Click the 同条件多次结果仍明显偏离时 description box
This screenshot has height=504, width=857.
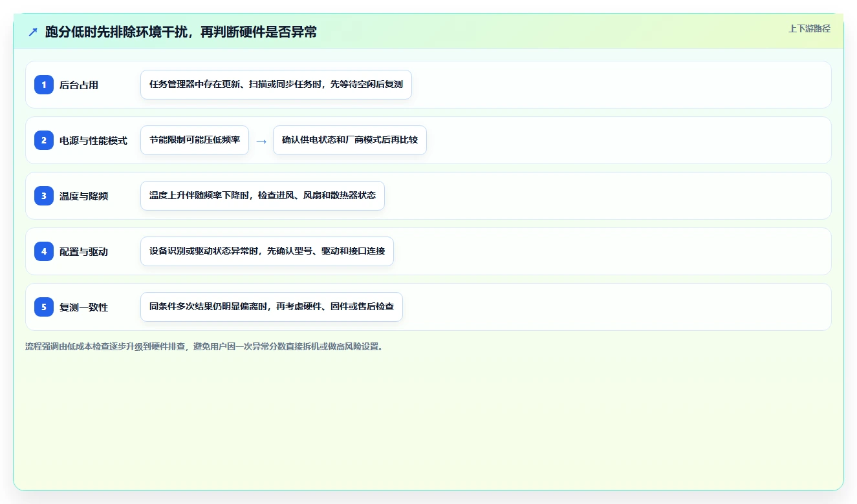coord(272,307)
